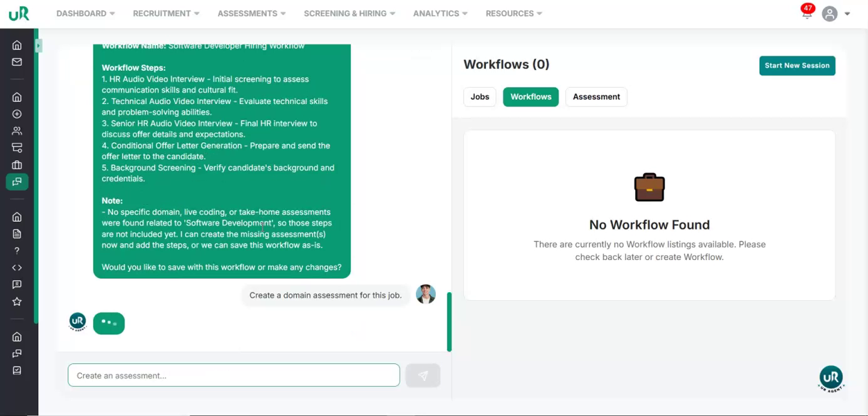
Task: Click the floating UR Agent icon bottom-right
Action: point(831,378)
